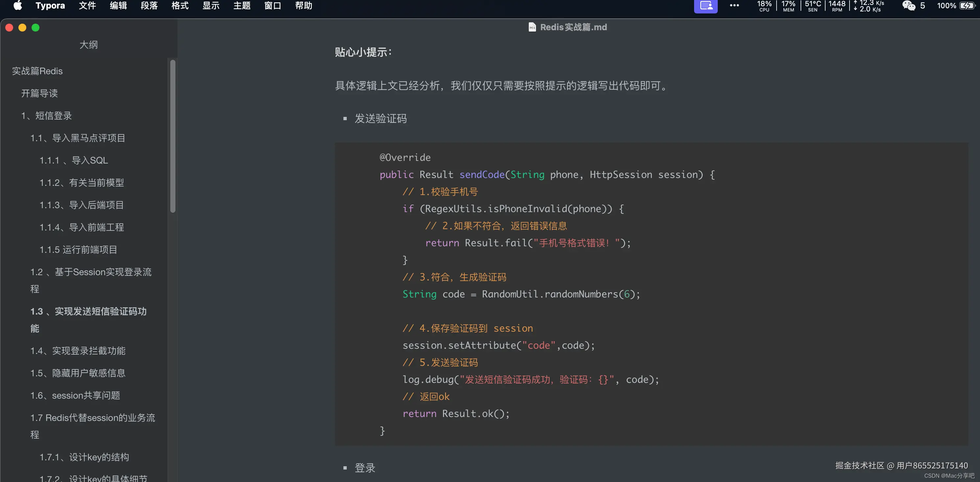Viewport: 980px width, 482px height.
Task: Click the three-dots overflow menu bar icon
Action: point(734,5)
